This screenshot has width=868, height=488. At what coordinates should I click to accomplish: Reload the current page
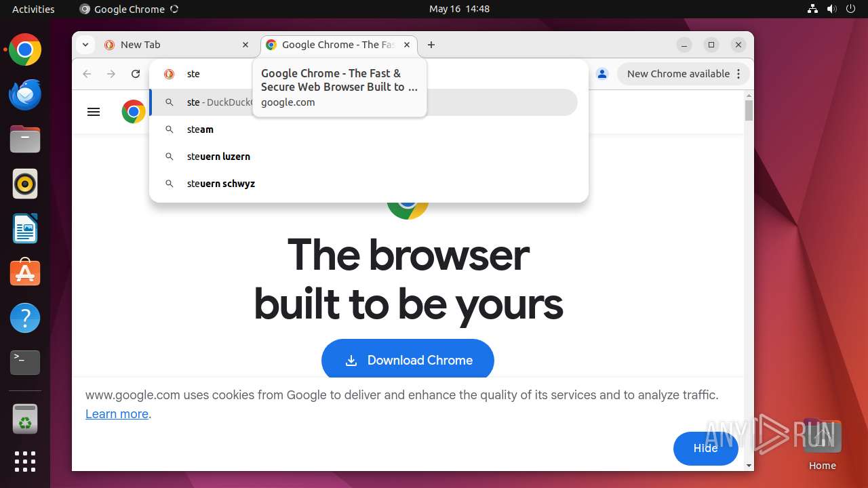click(x=136, y=74)
